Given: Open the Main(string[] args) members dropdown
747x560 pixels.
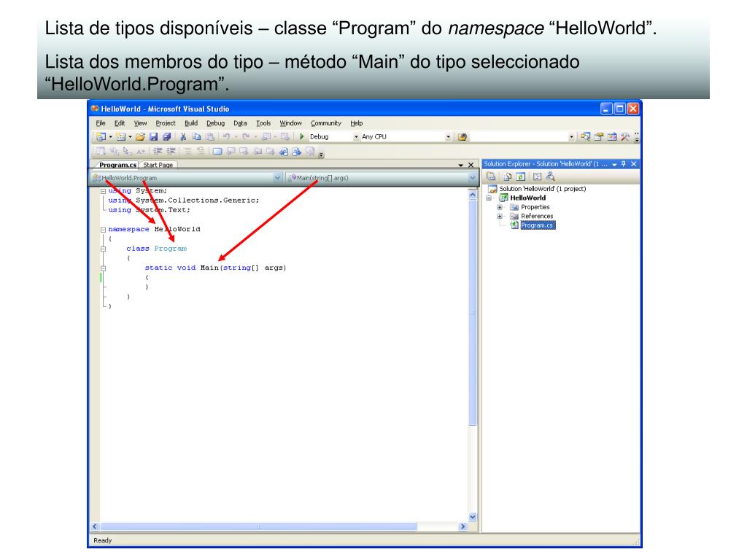Looking at the screenshot, I should pos(472,178).
